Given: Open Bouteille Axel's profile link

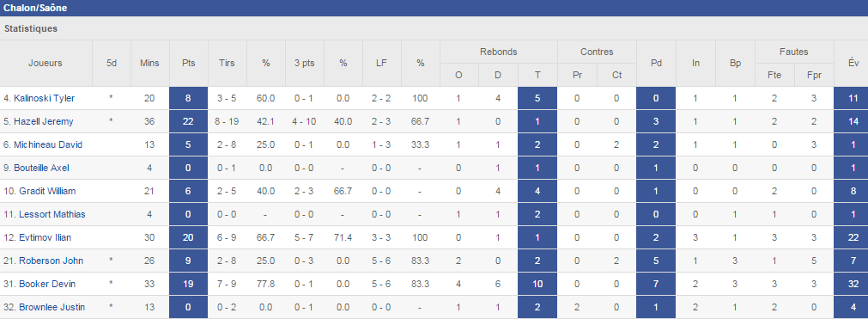Looking at the screenshot, I should point(45,169).
